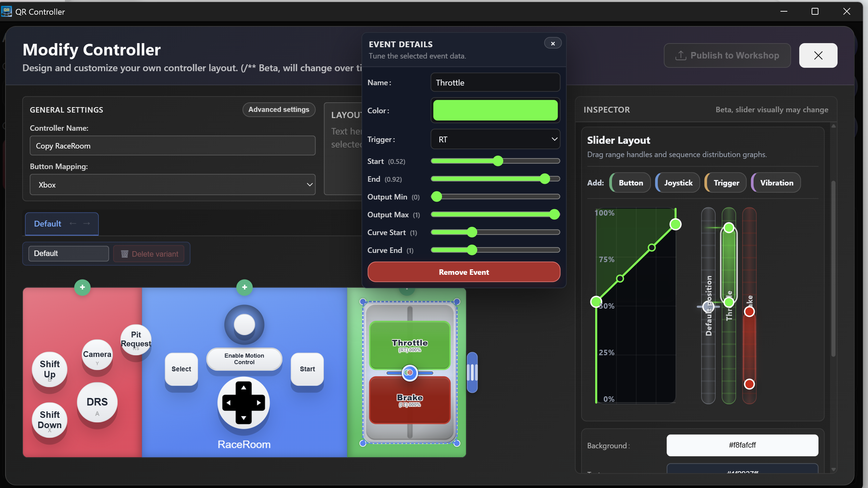This screenshot has width=868, height=488.
Task: Select the Shift Down button
Action: tap(50, 420)
